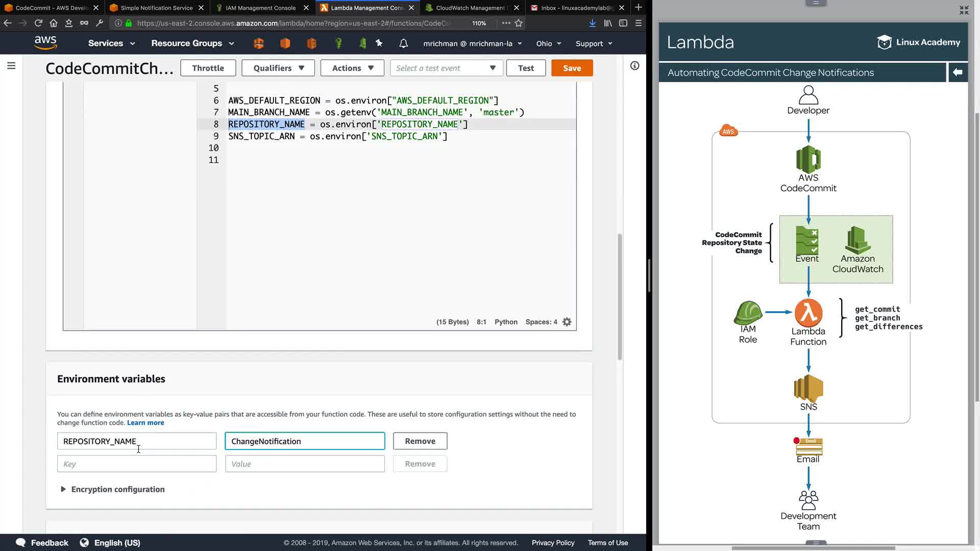Screen dimensions: 980x551
Task: Click the AWS logo home icon
Action: (45, 43)
